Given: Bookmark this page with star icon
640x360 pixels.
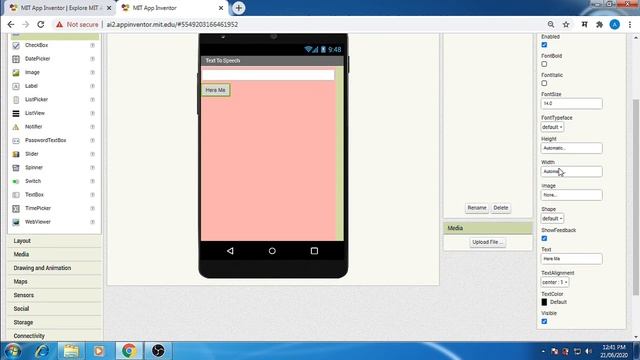Looking at the screenshot, I should click(566, 24).
